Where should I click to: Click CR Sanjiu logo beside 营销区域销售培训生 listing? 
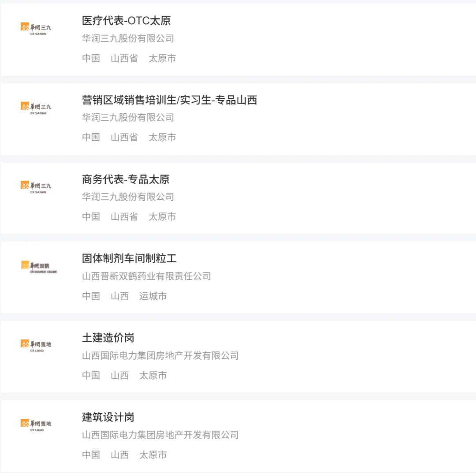point(36,108)
